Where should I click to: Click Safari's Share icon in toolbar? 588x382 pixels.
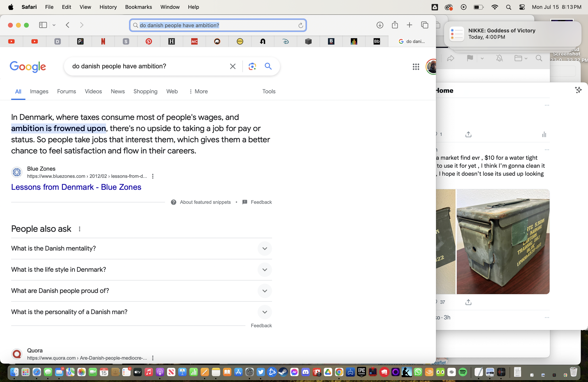point(395,25)
